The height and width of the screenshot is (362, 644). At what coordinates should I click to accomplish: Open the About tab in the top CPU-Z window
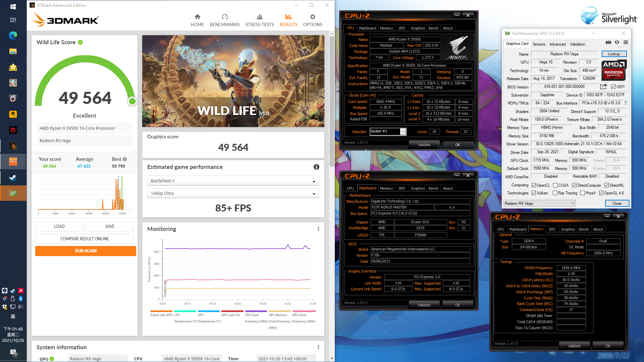click(x=448, y=28)
